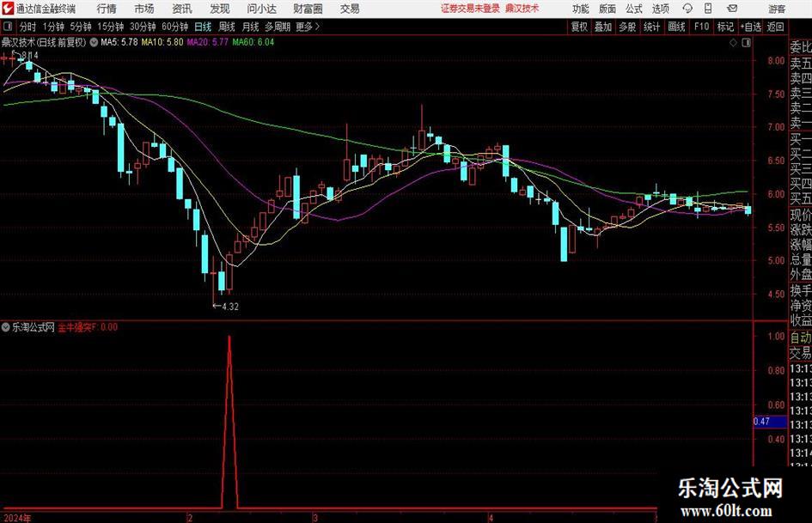Switch to the 1分钟 period

pyautogui.click(x=53, y=27)
